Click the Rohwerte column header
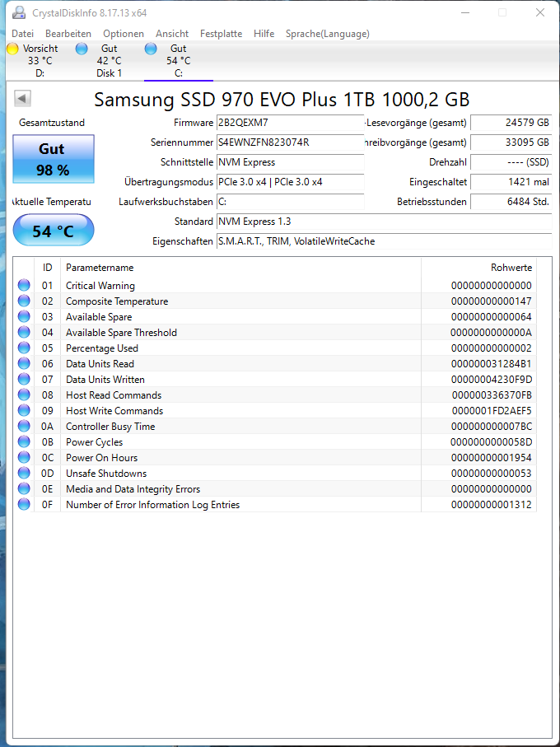 pos(479,268)
